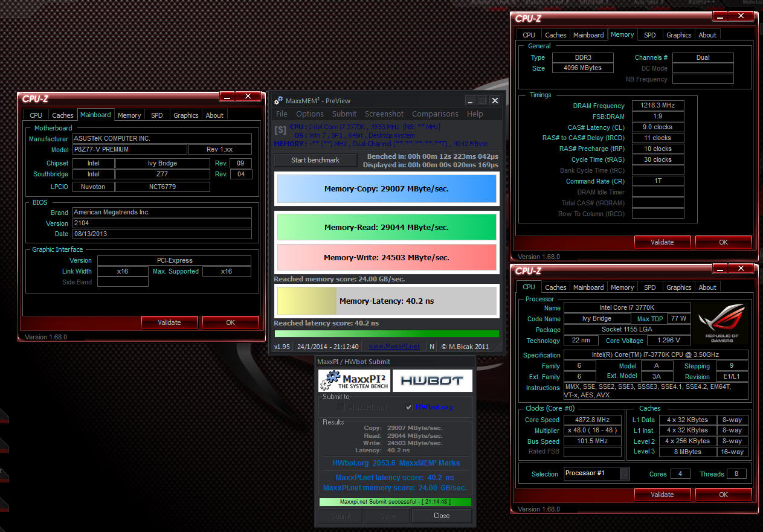Minimize the MaxxMEM PreView window
Image resolution: width=763 pixels, height=532 pixels.
click(x=470, y=101)
